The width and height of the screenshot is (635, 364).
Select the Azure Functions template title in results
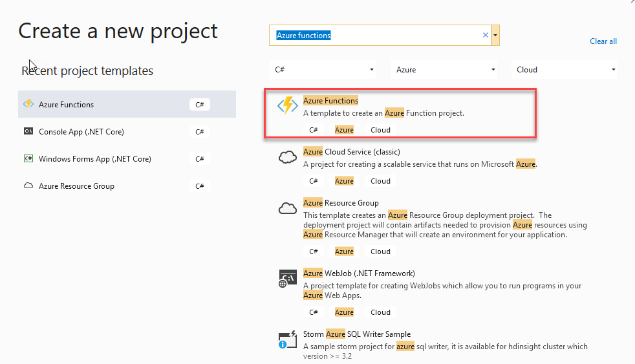(330, 100)
